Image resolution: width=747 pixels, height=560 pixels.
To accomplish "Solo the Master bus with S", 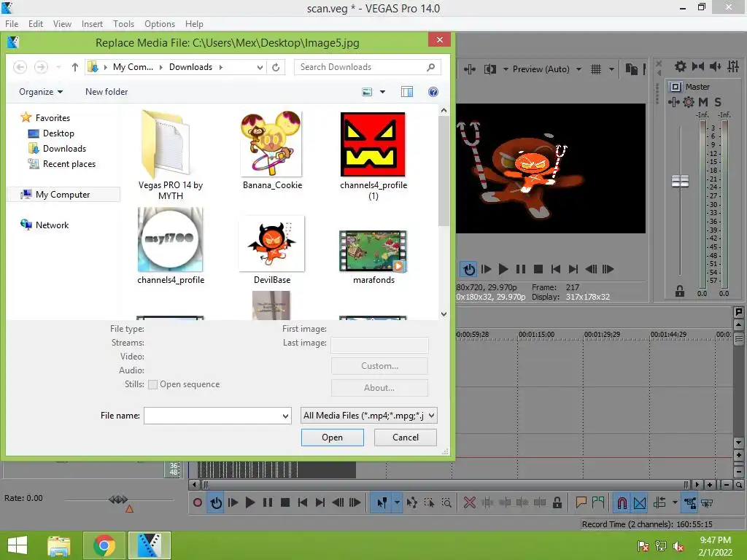I will pyautogui.click(x=718, y=101).
